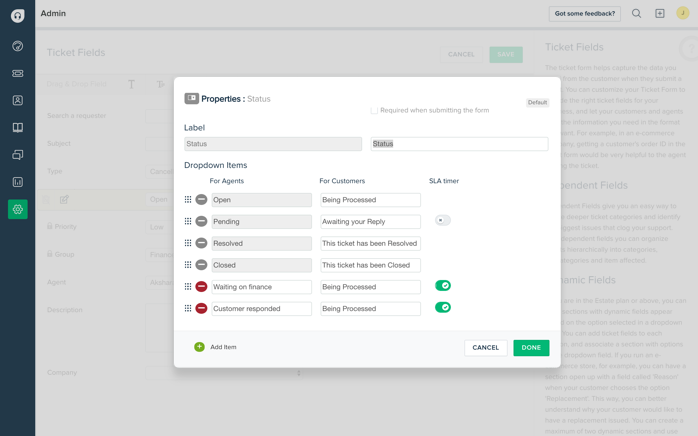The width and height of the screenshot is (698, 436).
Task: Remove the Pending dropdown item
Action: click(201, 221)
